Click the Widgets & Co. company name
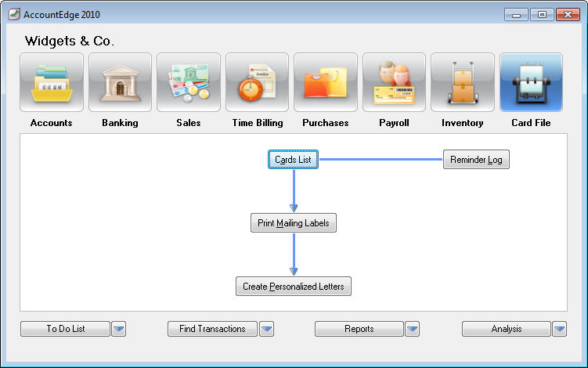 70,41
